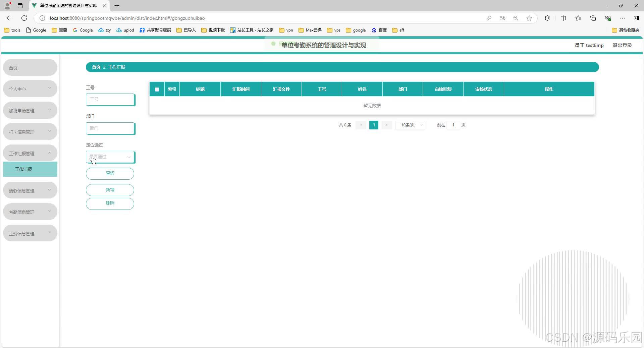Click the 查询 search button
644x348 pixels.
[x=110, y=174]
